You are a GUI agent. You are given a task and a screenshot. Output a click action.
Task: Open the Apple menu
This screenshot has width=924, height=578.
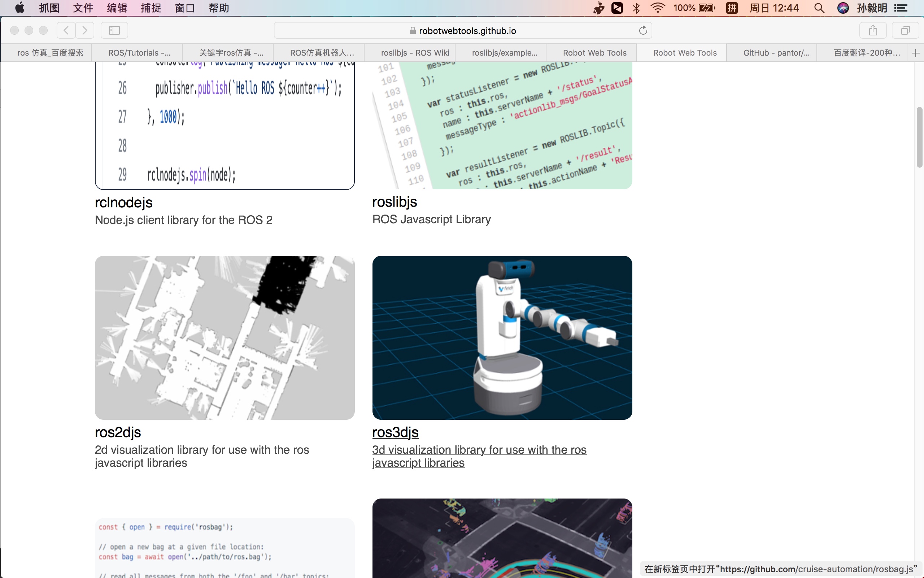19,8
